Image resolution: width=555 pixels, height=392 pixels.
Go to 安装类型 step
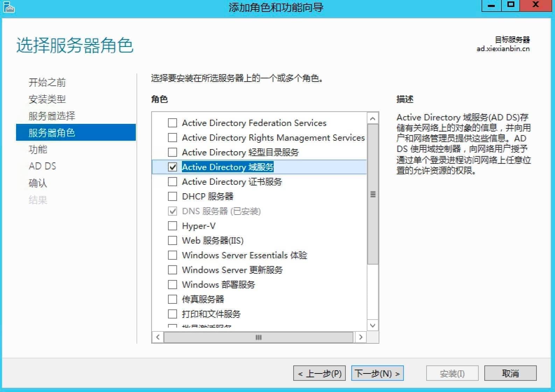(47, 99)
